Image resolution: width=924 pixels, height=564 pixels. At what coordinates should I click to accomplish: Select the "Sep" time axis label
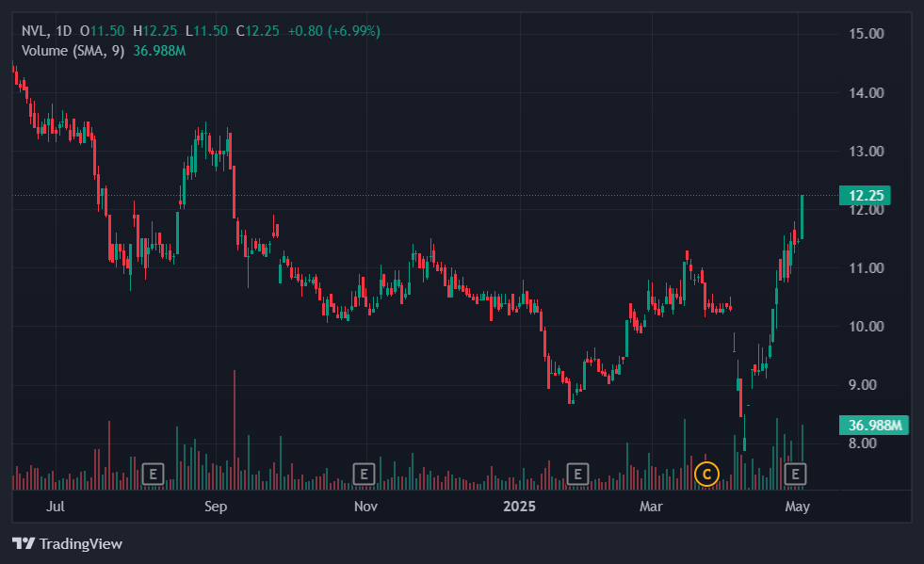coord(216,507)
